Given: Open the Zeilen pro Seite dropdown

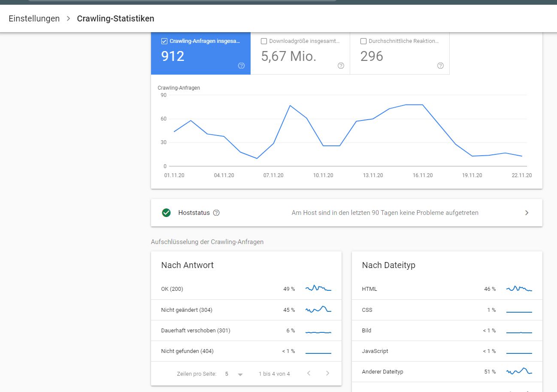Looking at the screenshot, I should (x=234, y=374).
